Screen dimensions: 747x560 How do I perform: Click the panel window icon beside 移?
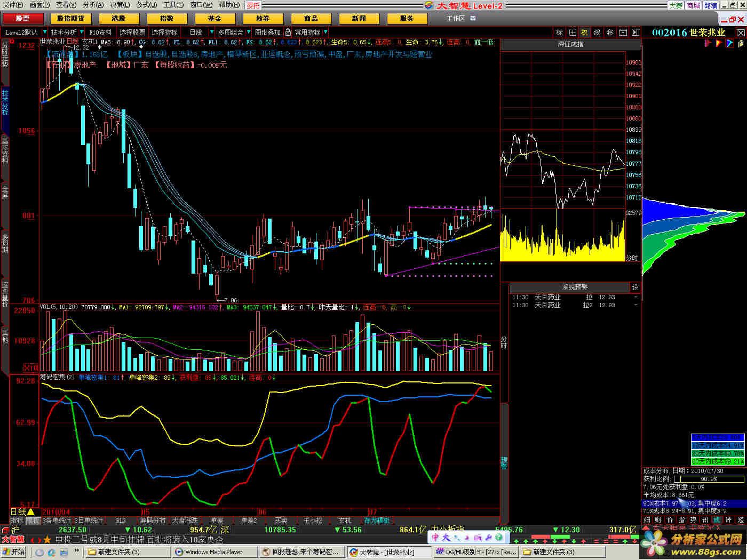pyautogui.click(x=622, y=33)
